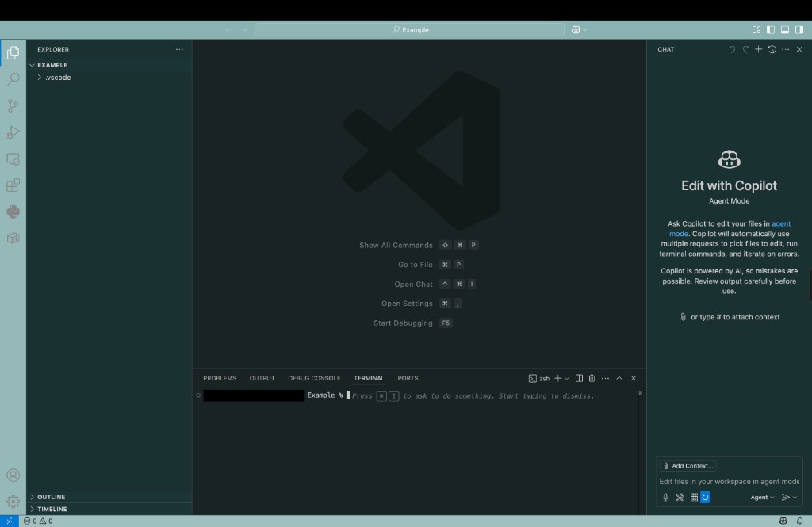Open the Run and Debug view
Image resolution: width=812 pixels, height=527 pixels.
(13, 132)
